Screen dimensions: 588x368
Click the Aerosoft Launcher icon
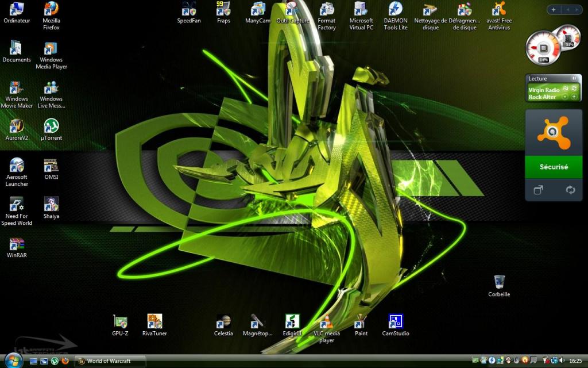click(x=17, y=172)
